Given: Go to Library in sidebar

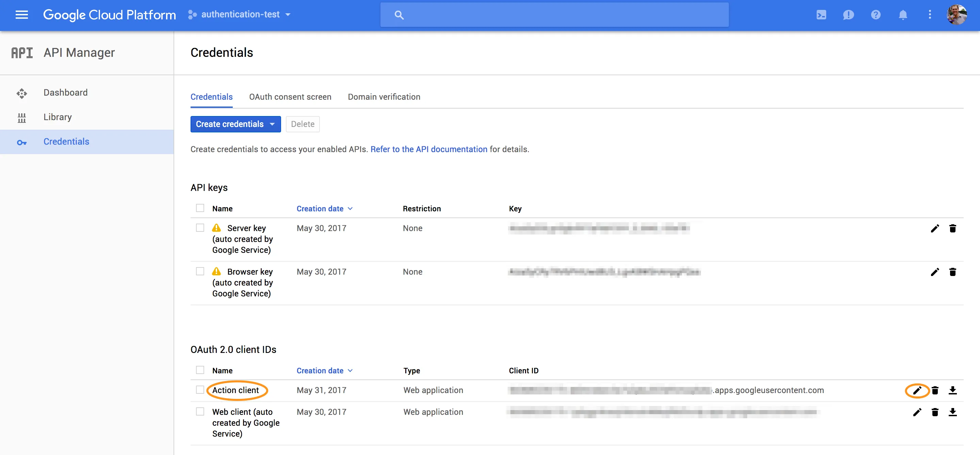Looking at the screenshot, I should pyautogui.click(x=58, y=117).
